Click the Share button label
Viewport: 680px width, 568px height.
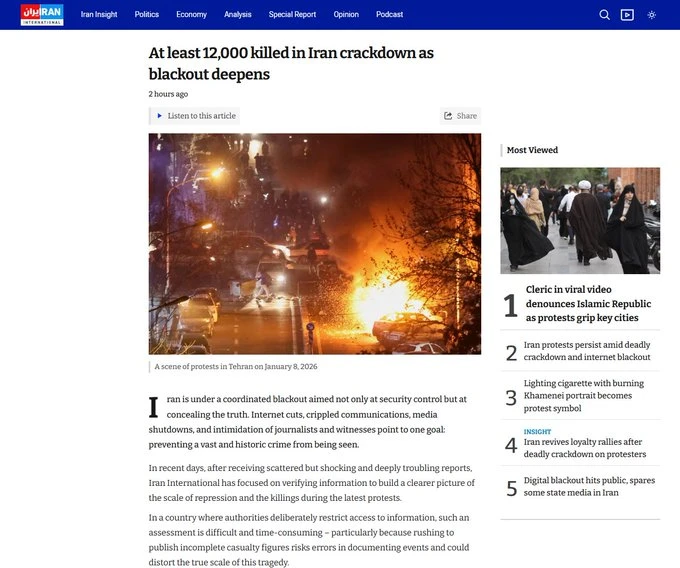467,116
